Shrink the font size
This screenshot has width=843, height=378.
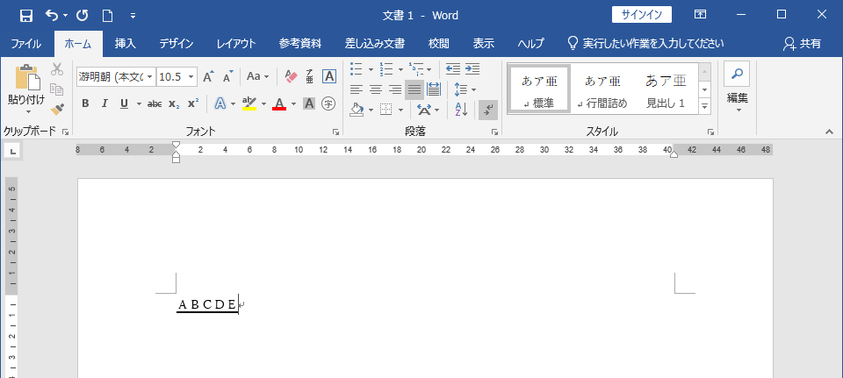pos(228,77)
